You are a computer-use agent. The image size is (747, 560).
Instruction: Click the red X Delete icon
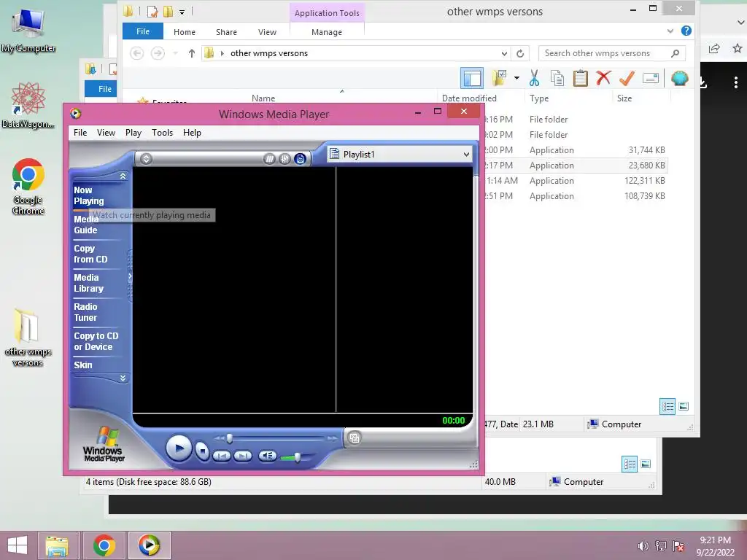point(603,77)
